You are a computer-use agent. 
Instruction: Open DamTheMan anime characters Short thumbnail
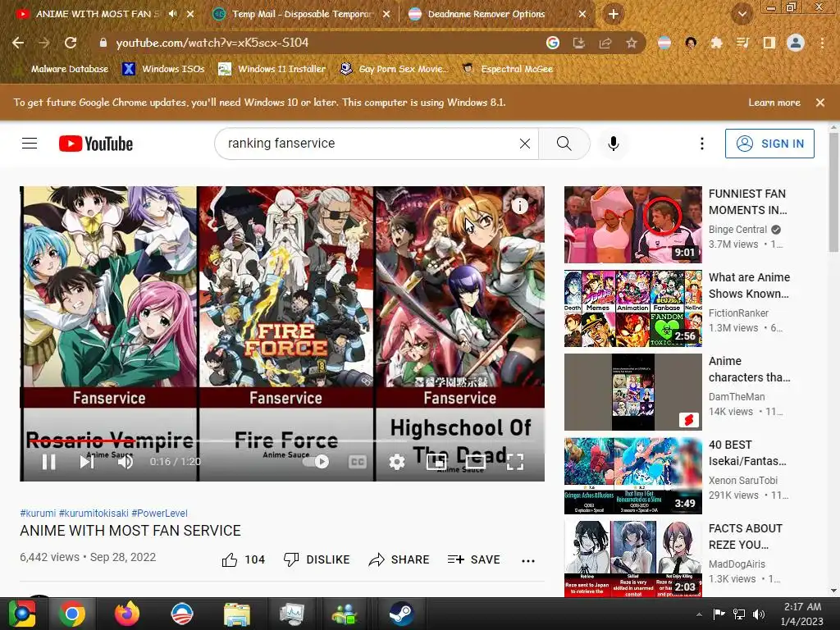tap(632, 392)
